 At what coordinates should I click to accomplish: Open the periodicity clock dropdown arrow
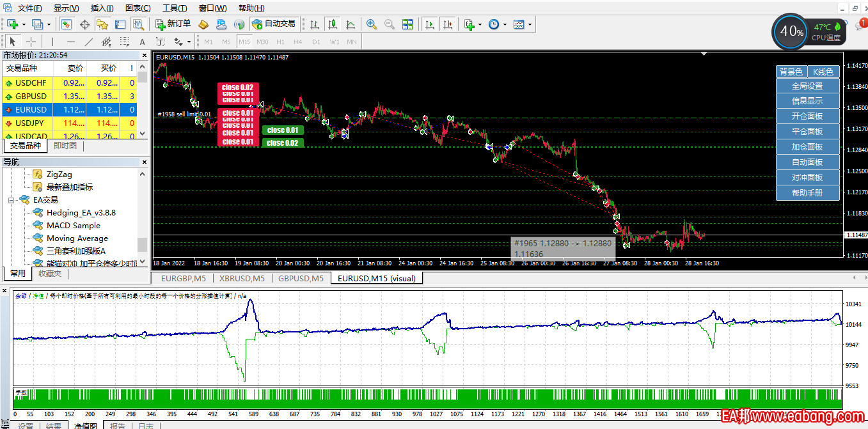click(x=505, y=24)
